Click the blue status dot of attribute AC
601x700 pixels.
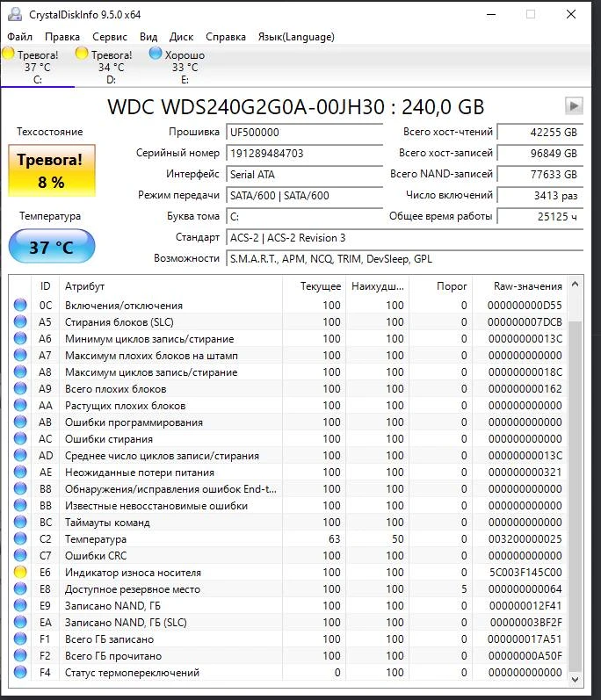(x=20, y=438)
